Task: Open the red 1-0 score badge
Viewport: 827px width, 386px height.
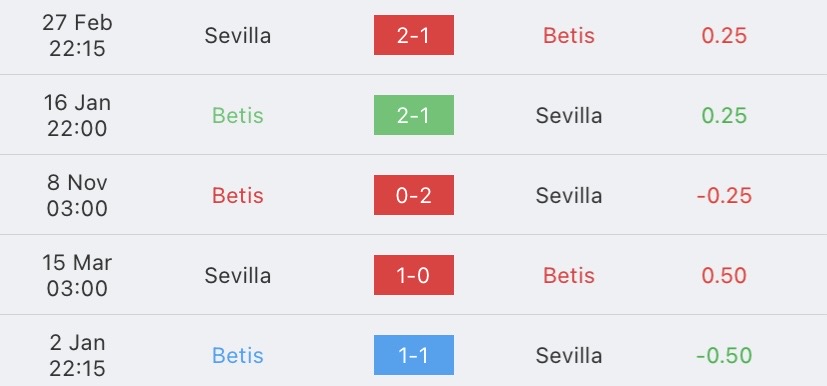Action: (x=414, y=275)
